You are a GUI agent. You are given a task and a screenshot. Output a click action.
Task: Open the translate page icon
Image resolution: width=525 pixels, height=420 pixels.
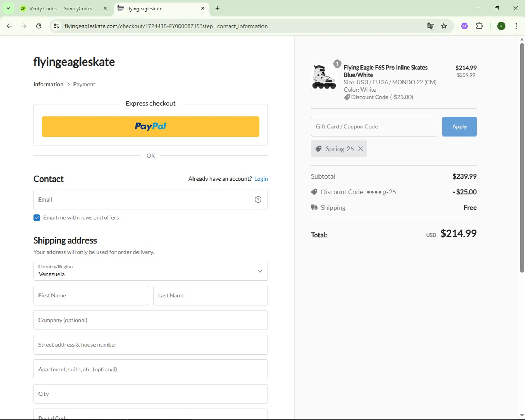point(431,26)
